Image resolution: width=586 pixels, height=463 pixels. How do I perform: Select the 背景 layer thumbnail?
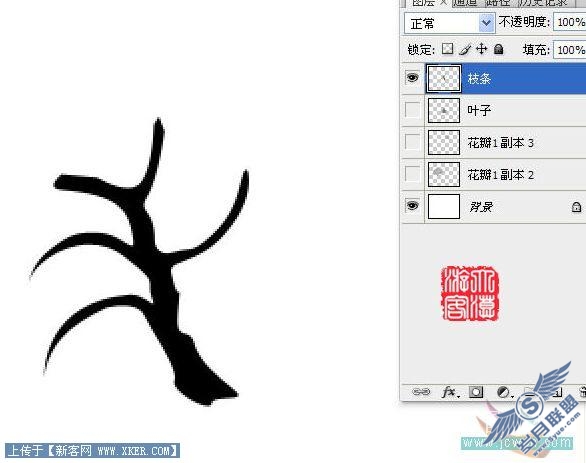click(x=444, y=206)
